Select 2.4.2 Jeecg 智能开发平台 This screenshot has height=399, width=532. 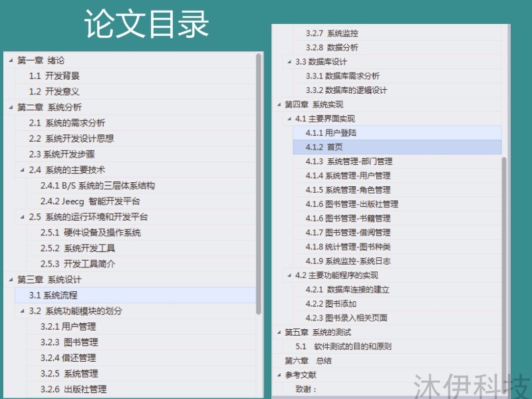click(90, 201)
